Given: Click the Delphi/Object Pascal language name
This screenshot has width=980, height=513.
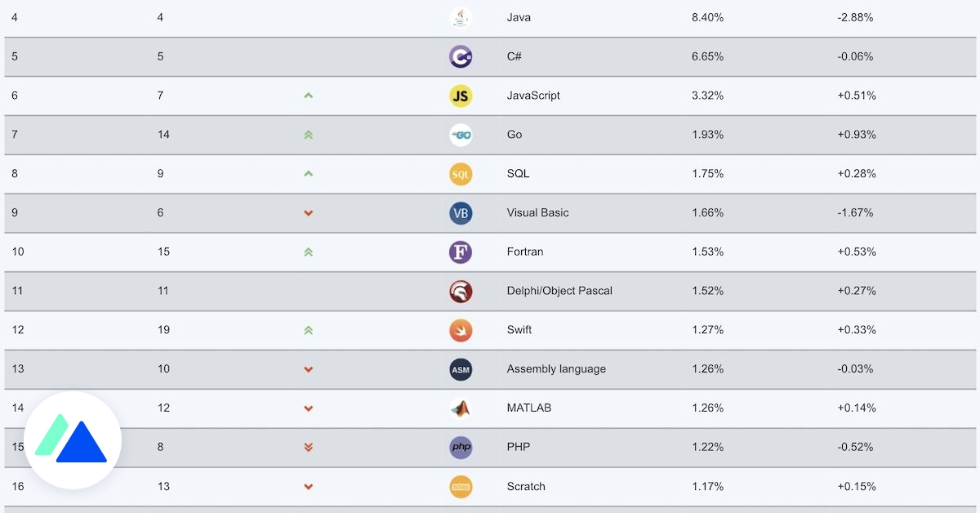Looking at the screenshot, I should (x=559, y=291).
